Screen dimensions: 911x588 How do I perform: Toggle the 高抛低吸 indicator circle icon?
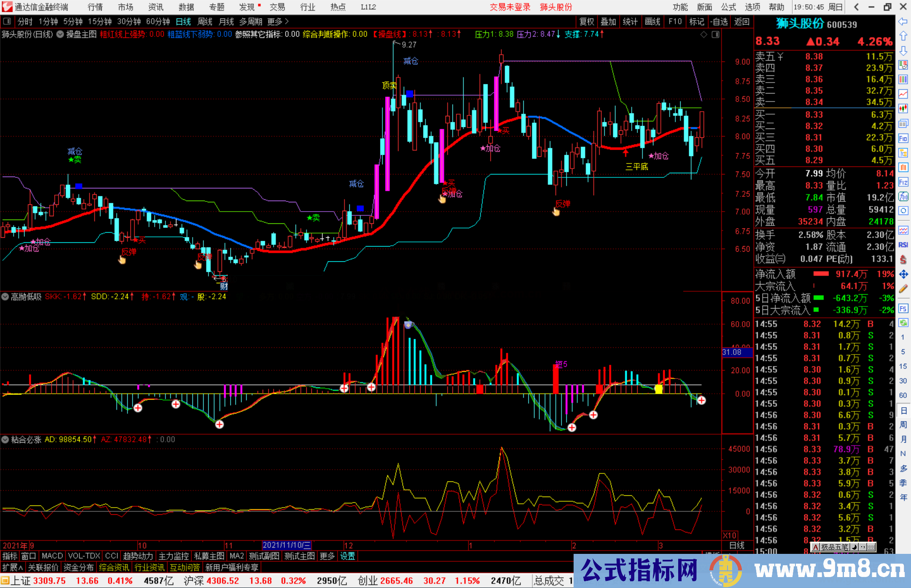coord(5,297)
